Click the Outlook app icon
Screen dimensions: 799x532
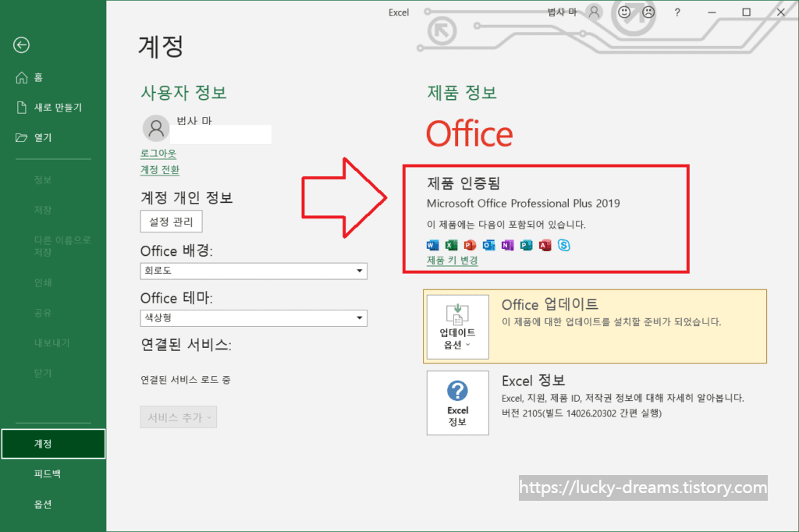point(488,245)
